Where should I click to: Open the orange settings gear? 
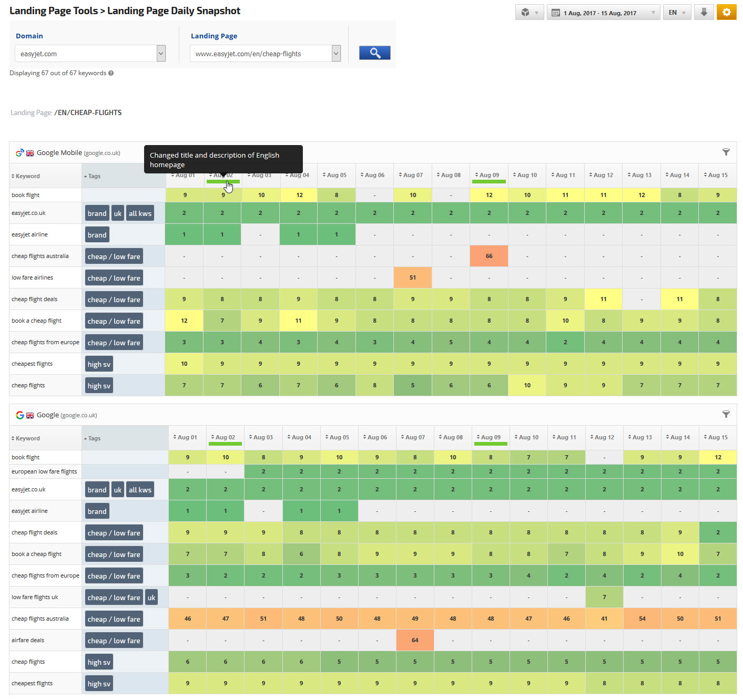pos(726,12)
